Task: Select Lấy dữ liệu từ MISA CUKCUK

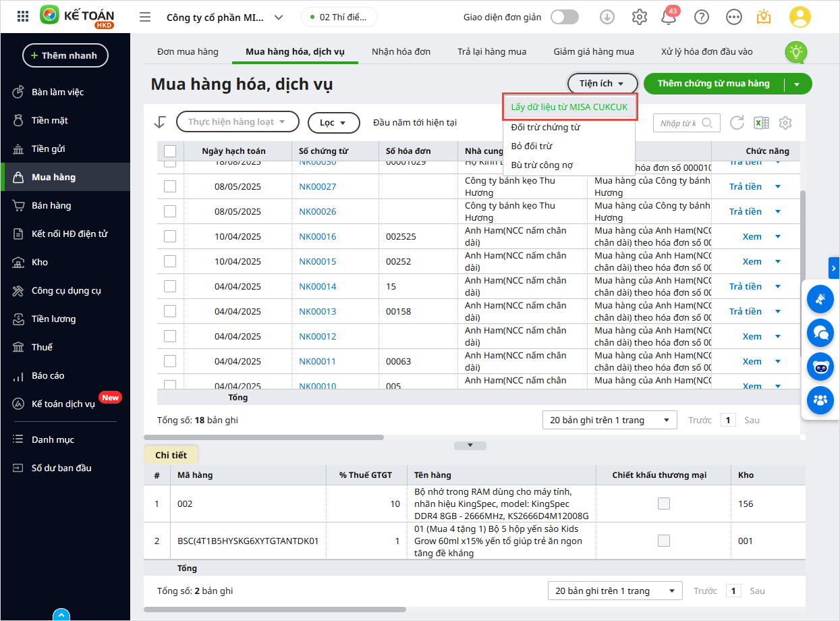Action: tap(569, 107)
